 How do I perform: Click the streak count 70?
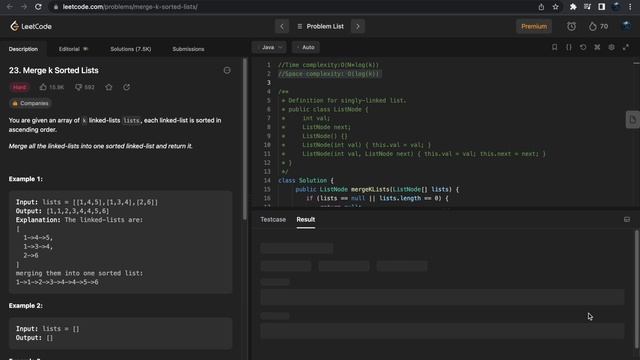604,27
